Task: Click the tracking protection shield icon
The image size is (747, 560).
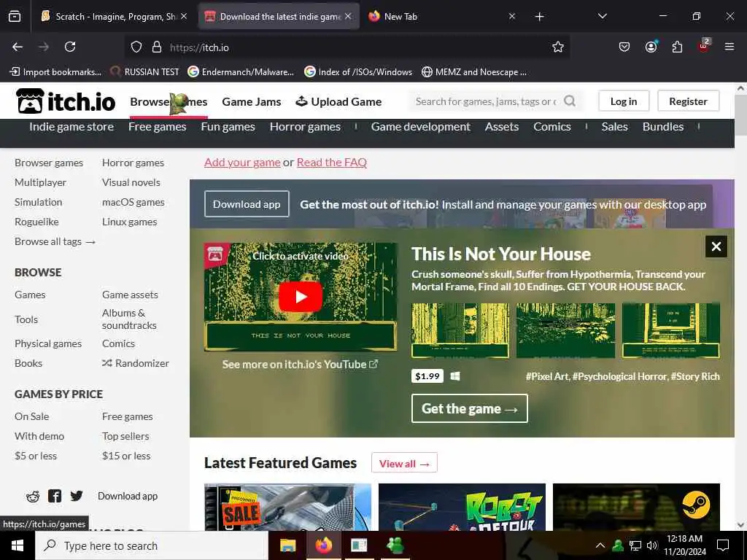Action: 136,47
